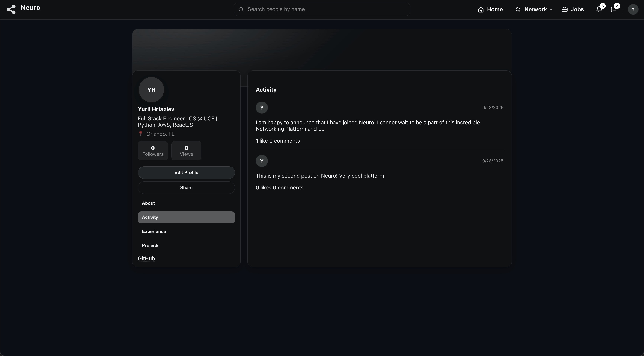
Task: Focus the Search people by name field
Action: click(x=325, y=9)
